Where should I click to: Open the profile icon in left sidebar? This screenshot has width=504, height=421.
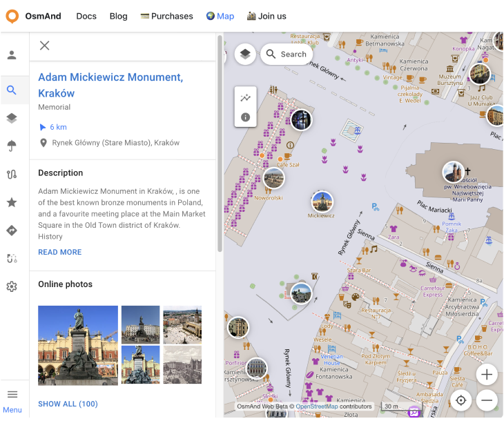coord(12,55)
